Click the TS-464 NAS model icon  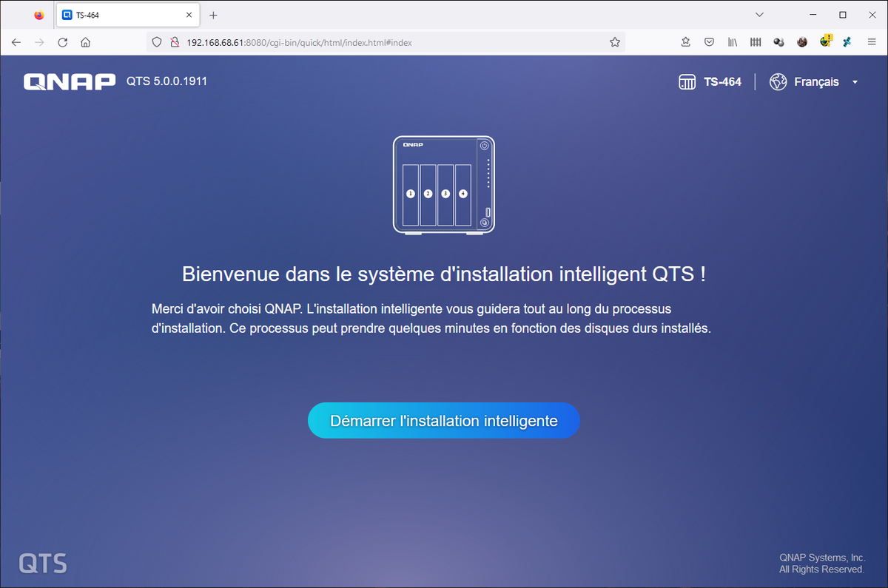(687, 82)
